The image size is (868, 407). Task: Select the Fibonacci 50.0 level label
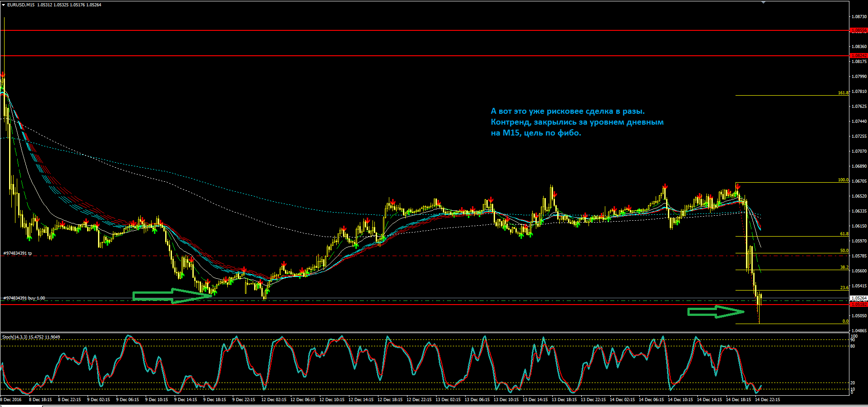click(x=844, y=251)
